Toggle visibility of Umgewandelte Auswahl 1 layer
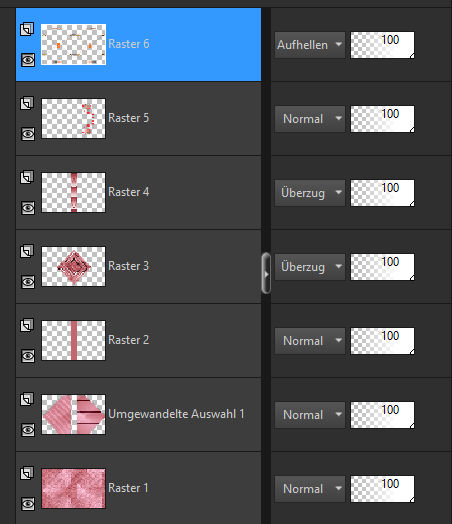 click(28, 430)
